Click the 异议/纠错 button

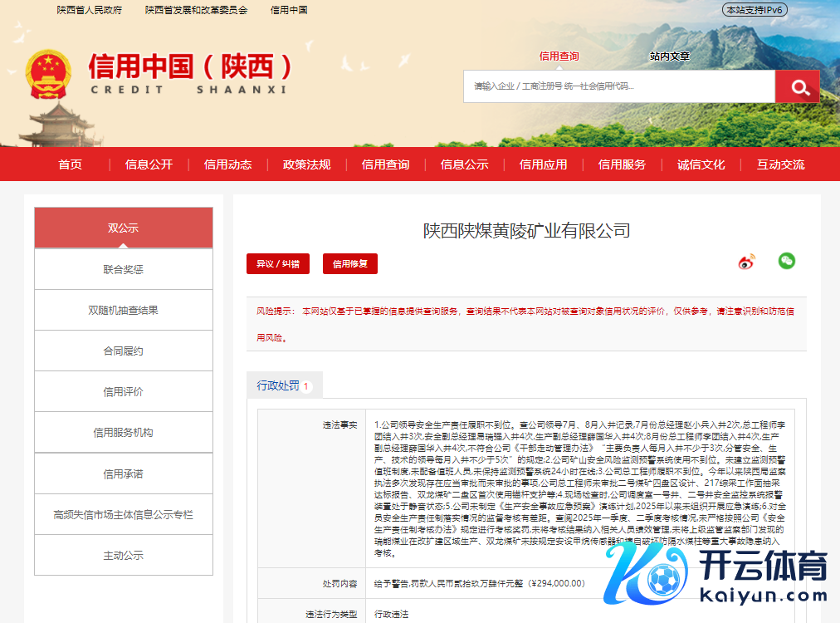coord(278,264)
